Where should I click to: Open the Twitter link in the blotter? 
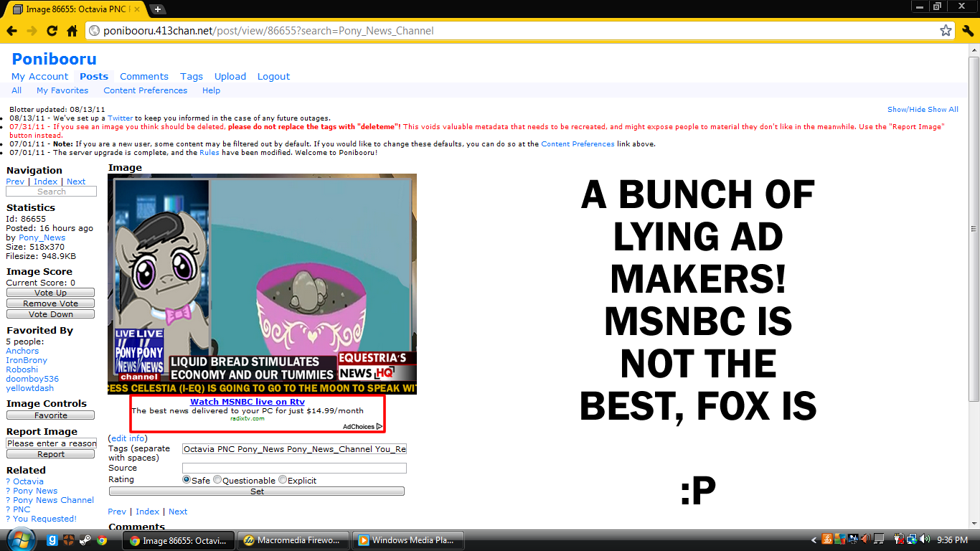tap(121, 118)
